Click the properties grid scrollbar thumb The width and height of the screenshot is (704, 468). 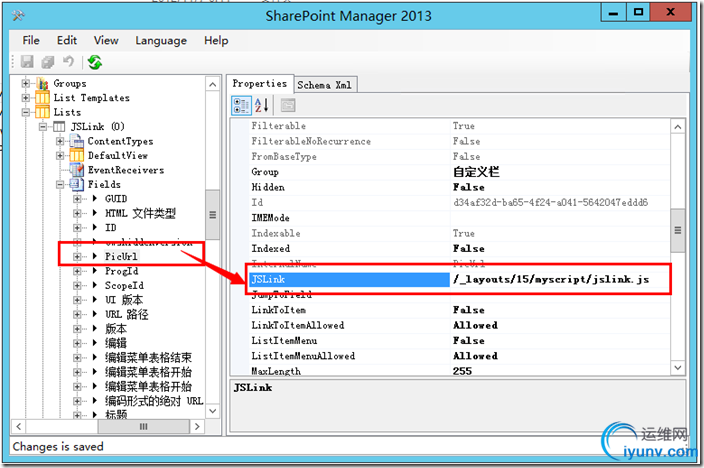[x=678, y=230]
